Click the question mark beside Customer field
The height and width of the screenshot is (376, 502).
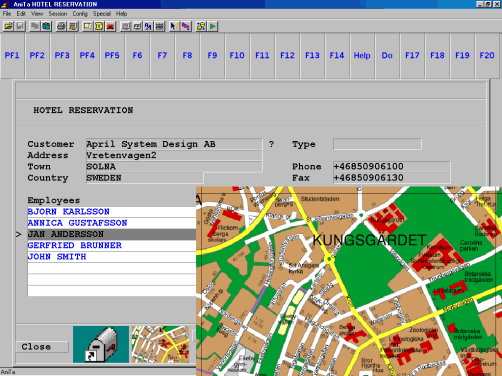271,144
